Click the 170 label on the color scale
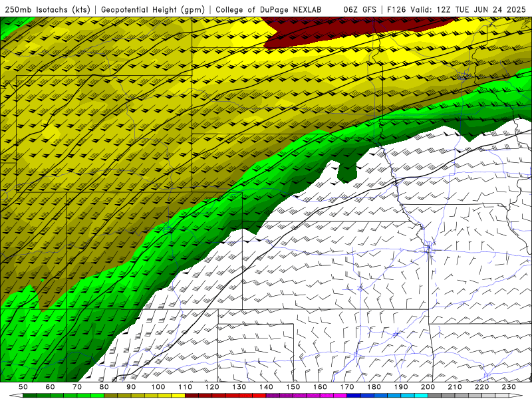Screen dimensions: 532x399 pos(347,387)
